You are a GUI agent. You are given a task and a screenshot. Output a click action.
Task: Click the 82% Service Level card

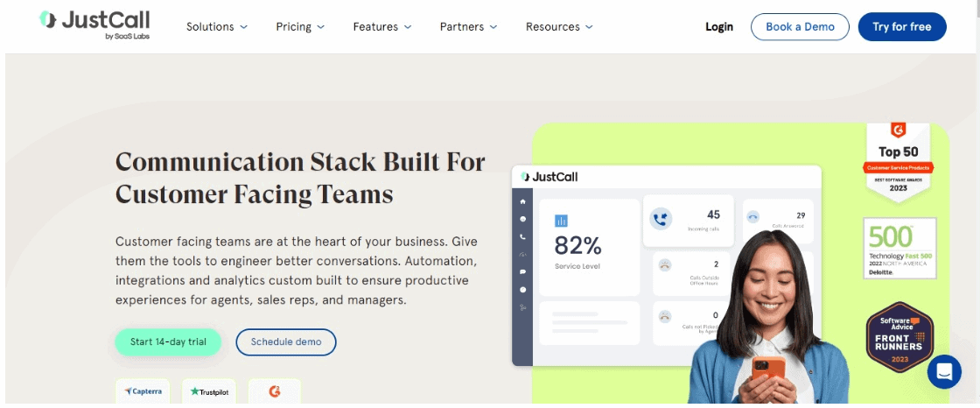[590, 247]
